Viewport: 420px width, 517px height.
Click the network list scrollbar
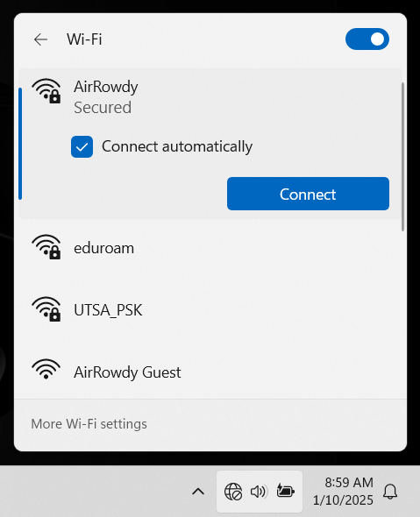402,157
